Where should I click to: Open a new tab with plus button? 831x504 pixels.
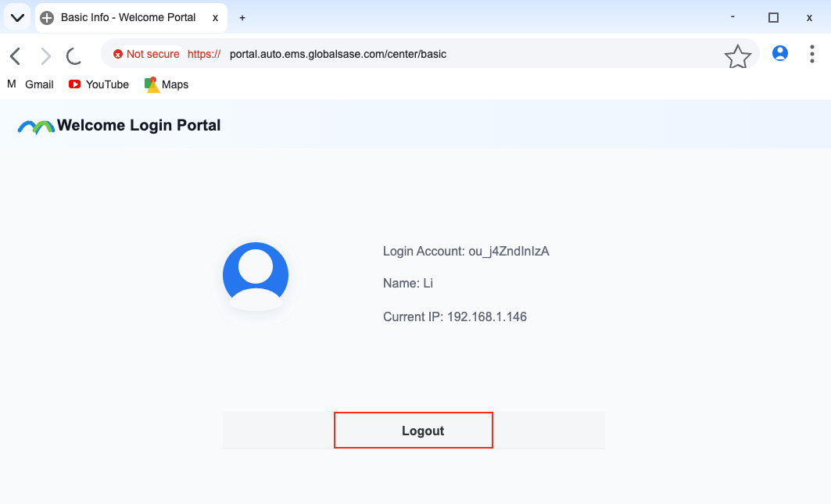pos(242,18)
